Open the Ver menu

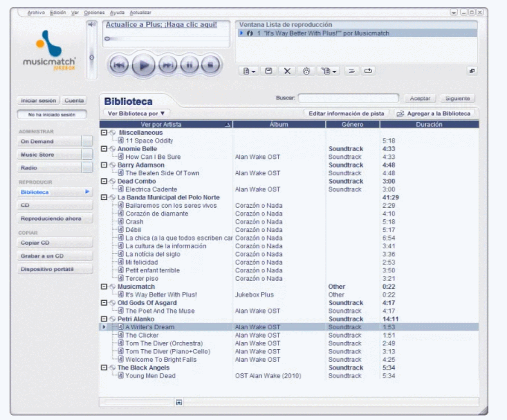[x=75, y=13]
